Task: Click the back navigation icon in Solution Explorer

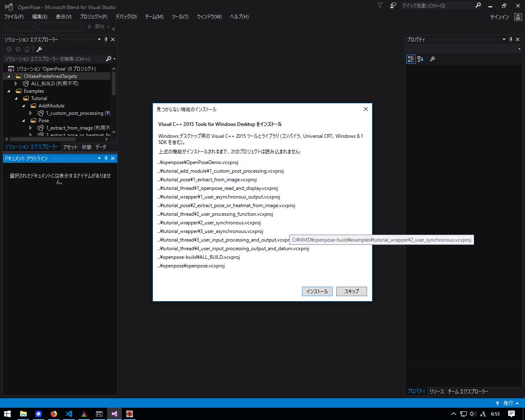Action: tap(9, 49)
